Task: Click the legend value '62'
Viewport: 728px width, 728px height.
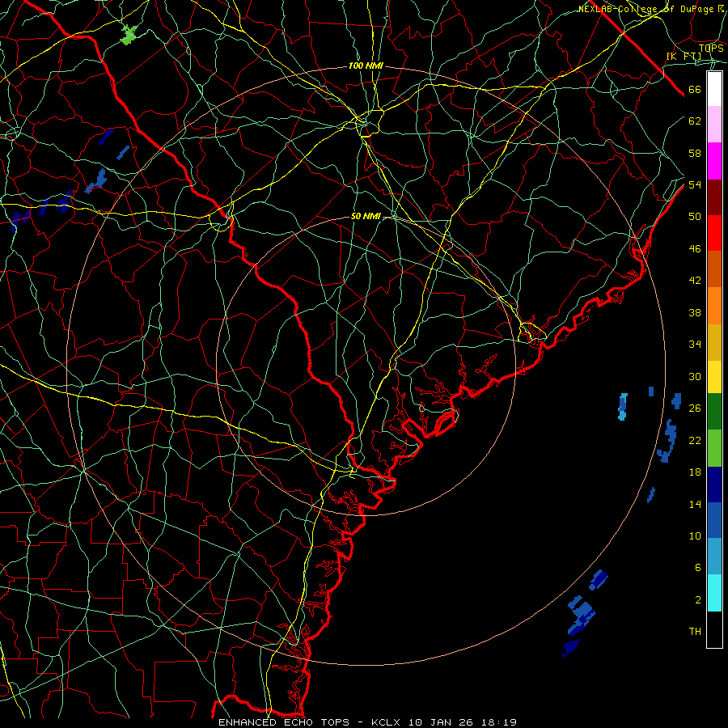Action: pyautogui.click(x=695, y=121)
